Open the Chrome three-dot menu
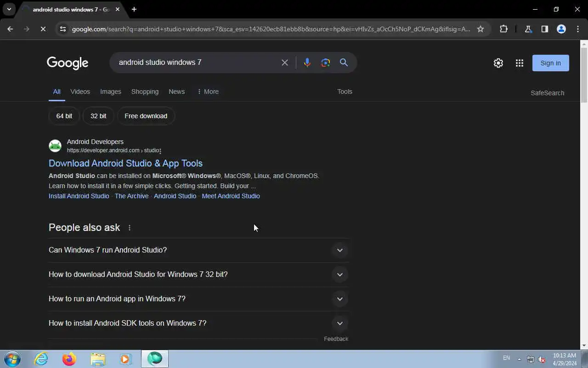This screenshot has height=368, width=588. [x=578, y=29]
